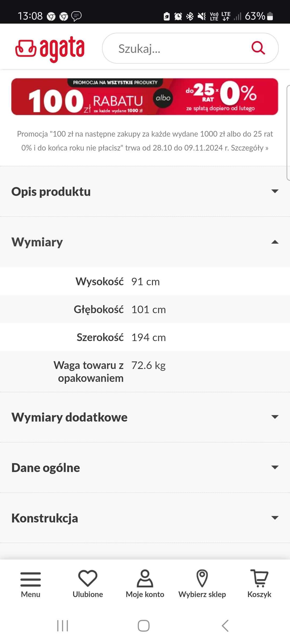Expand the Dane ogólne section

point(145,468)
